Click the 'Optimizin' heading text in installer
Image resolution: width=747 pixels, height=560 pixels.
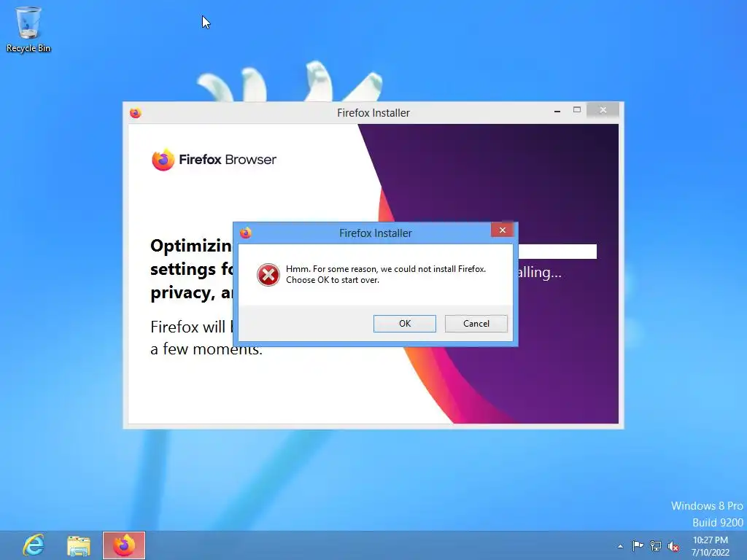(191, 246)
